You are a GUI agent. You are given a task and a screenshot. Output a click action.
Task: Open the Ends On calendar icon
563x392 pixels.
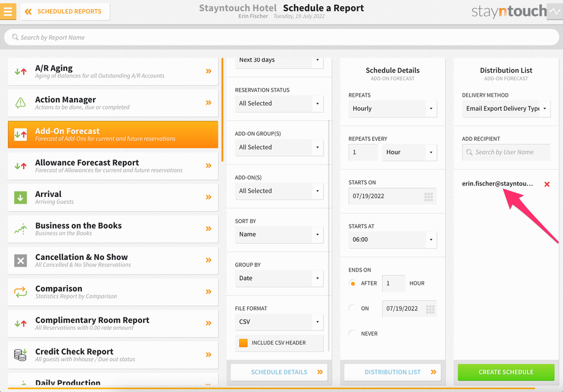click(x=430, y=309)
